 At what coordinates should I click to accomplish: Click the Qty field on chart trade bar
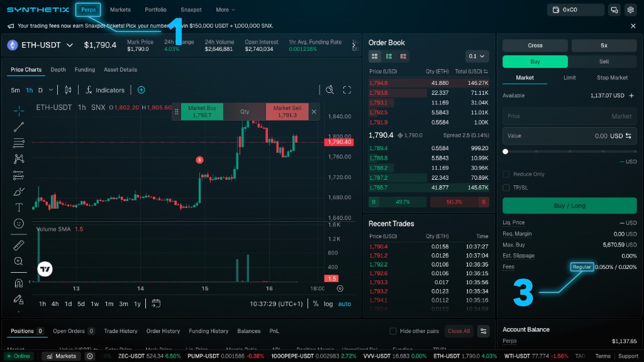click(x=245, y=112)
